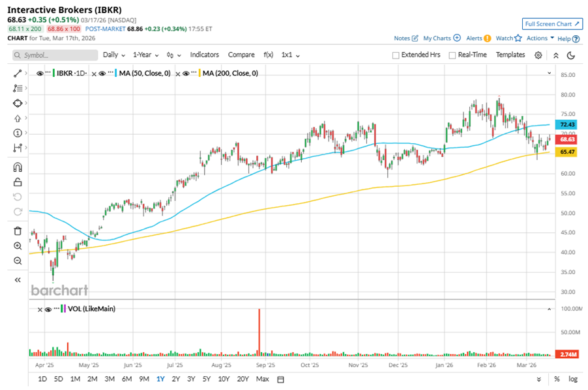Open the Indicators menu
The image size is (588, 390).
point(204,55)
